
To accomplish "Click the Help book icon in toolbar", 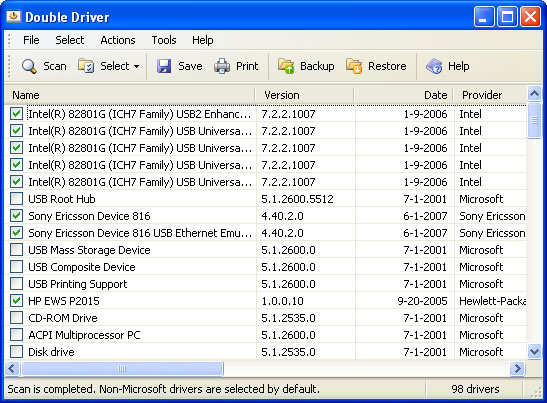I will pos(434,66).
